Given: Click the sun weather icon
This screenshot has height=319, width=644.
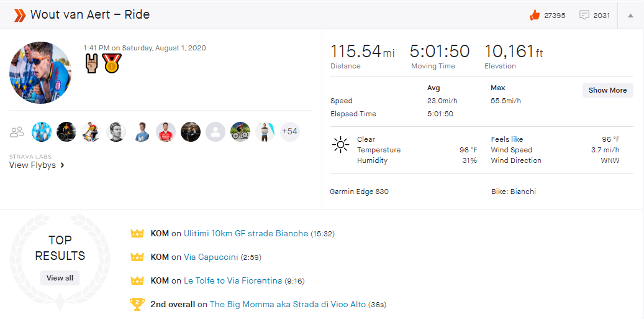Looking at the screenshot, I should (340, 145).
